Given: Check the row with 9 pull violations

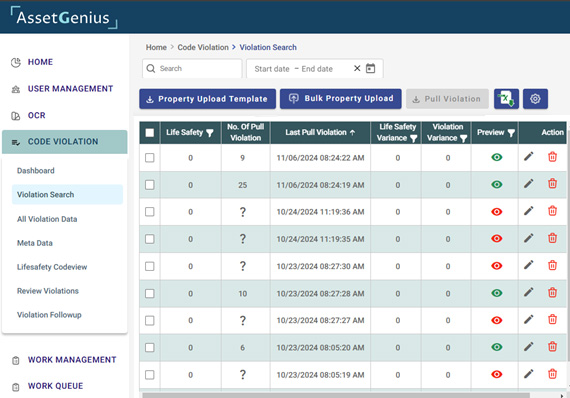Looking at the screenshot, I should 150,158.
